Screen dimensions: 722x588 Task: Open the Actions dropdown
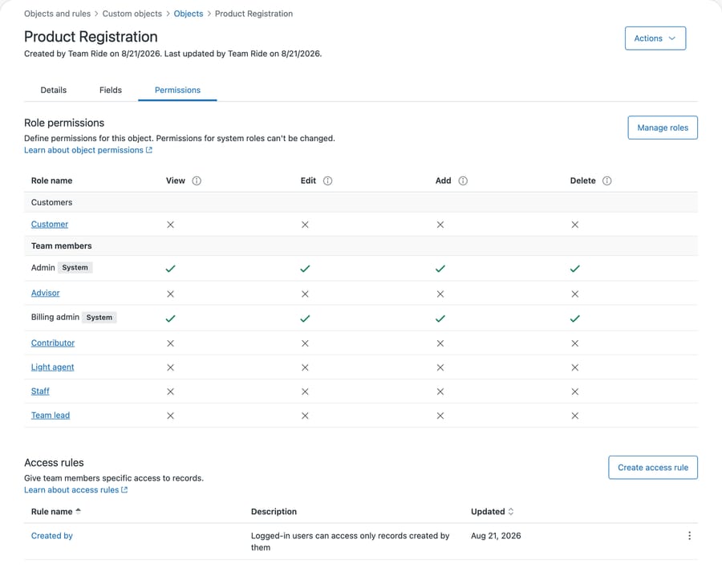click(x=655, y=39)
